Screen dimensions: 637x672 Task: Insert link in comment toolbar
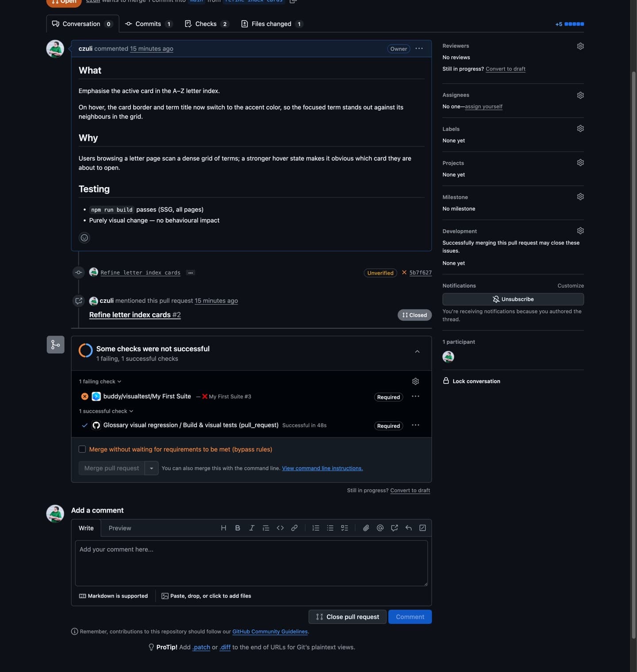click(x=294, y=528)
